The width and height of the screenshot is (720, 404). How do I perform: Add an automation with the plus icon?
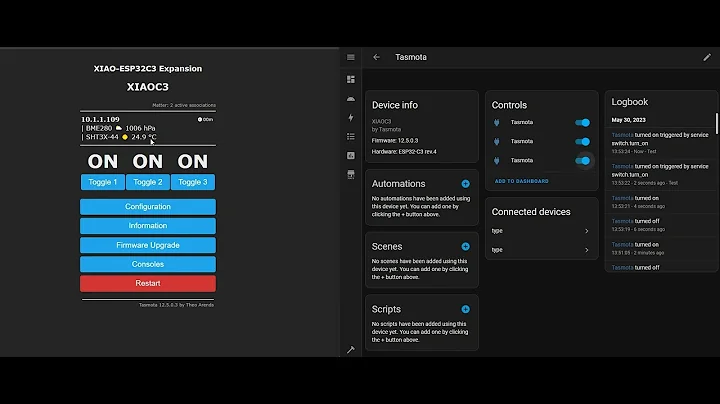tap(465, 184)
